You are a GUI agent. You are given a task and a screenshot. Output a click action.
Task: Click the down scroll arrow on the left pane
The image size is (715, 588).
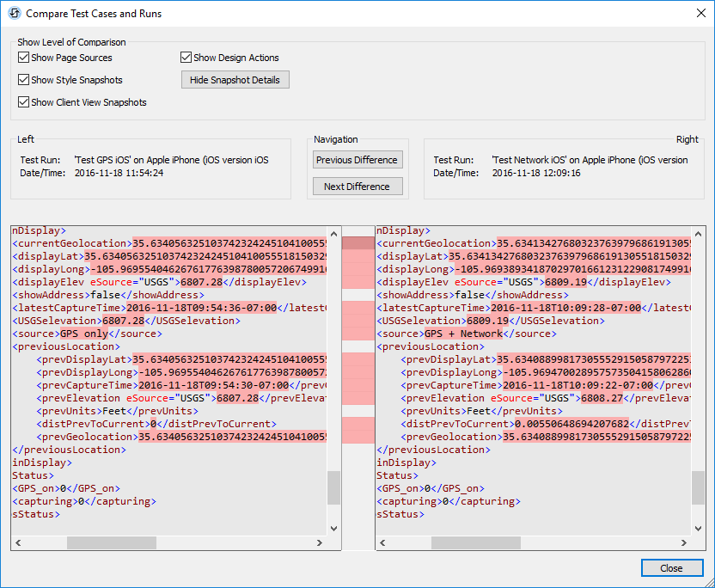point(334,528)
